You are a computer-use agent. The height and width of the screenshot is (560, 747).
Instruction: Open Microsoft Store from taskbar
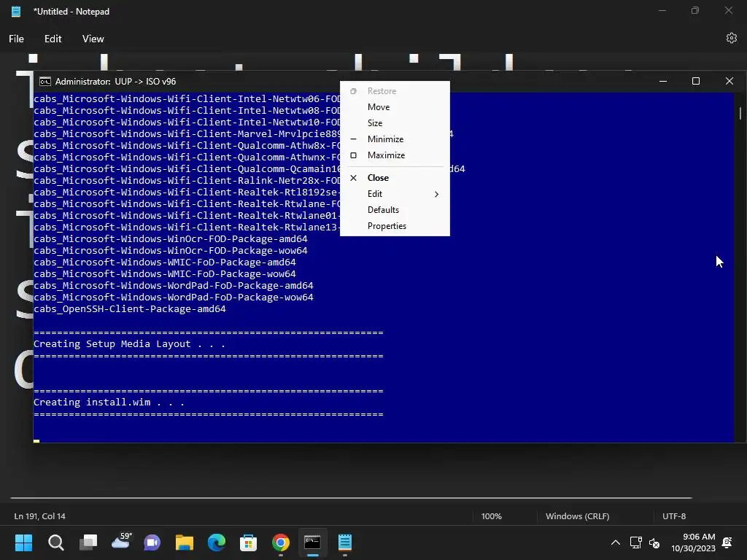[248, 542]
